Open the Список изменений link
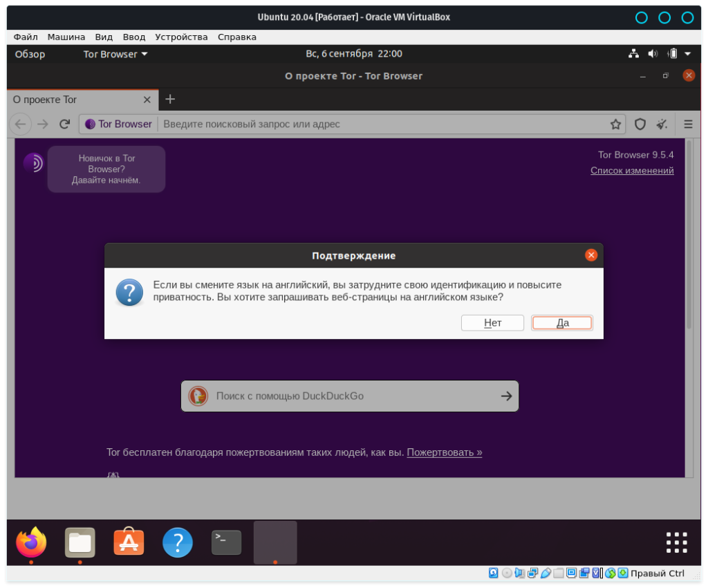Screen dimensions: 708x588 click(x=632, y=171)
